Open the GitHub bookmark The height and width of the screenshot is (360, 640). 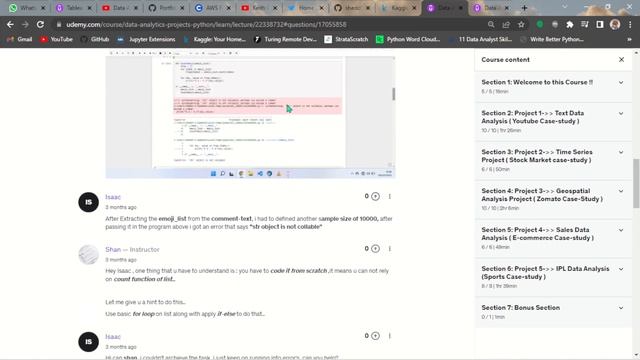click(95, 39)
